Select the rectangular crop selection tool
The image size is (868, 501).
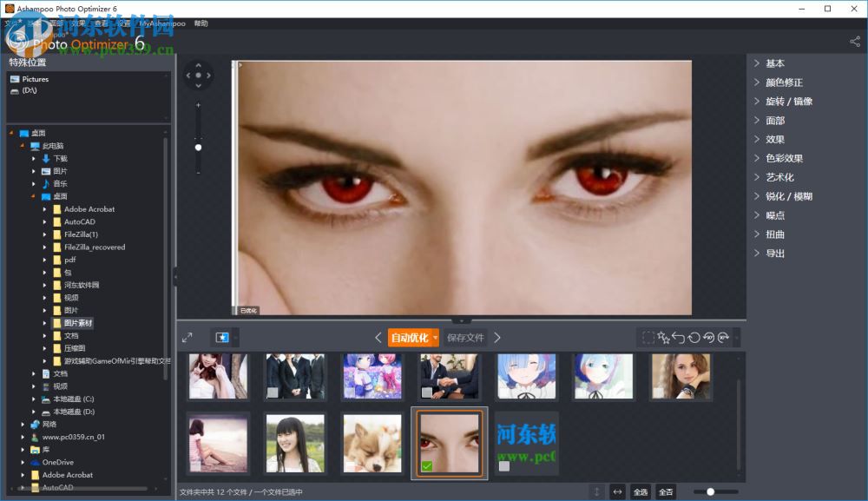click(x=648, y=337)
